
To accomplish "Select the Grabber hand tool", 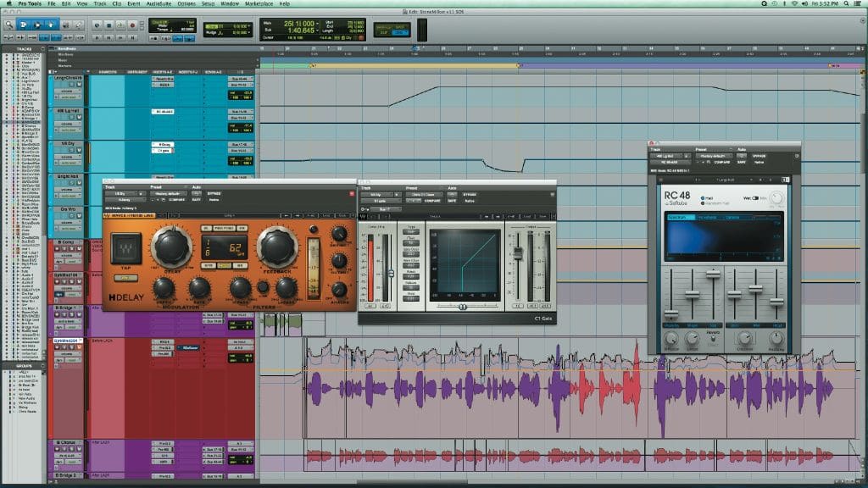I will tap(50, 25).
